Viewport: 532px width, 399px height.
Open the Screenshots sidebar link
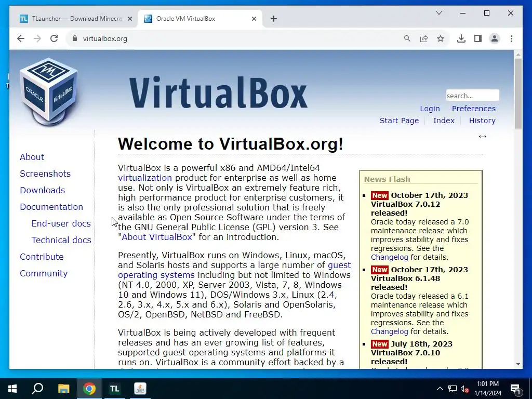pyautogui.click(x=45, y=174)
